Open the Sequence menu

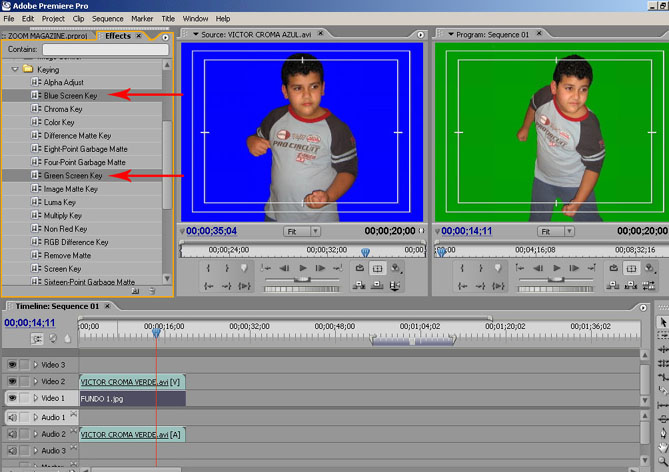(x=107, y=18)
